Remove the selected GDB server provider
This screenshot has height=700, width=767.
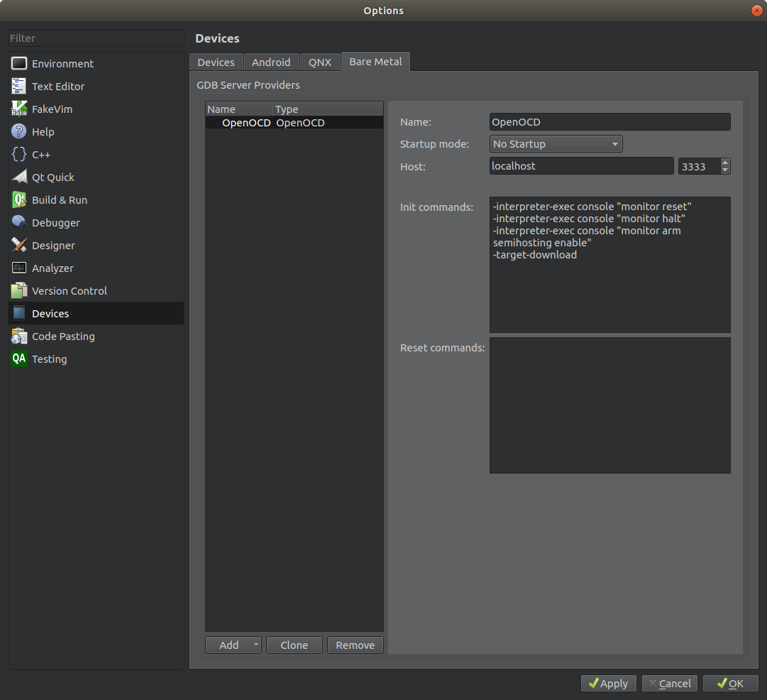click(355, 645)
